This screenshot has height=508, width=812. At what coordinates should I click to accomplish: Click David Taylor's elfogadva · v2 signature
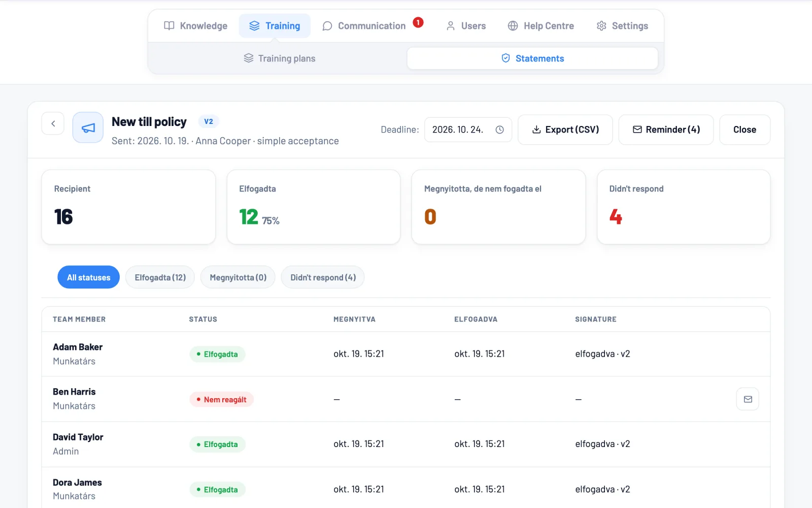click(x=602, y=444)
